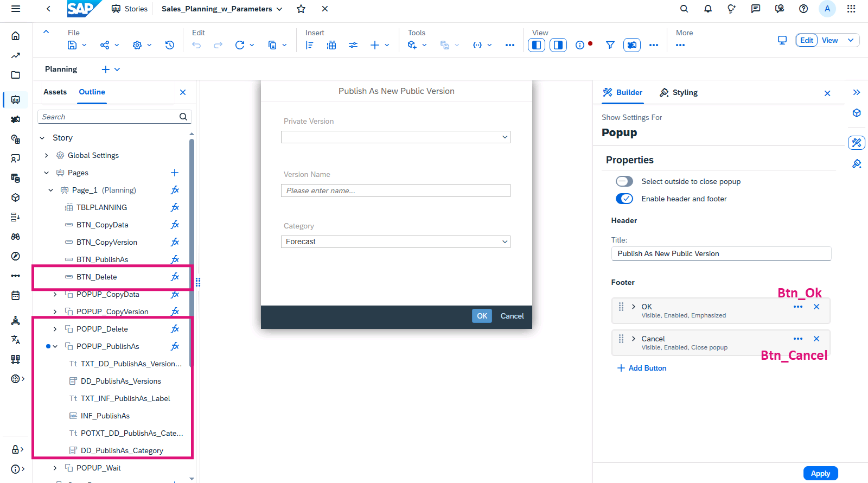Toggle left side panel view button
This screenshot has height=483, width=868.
[x=537, y=45]
